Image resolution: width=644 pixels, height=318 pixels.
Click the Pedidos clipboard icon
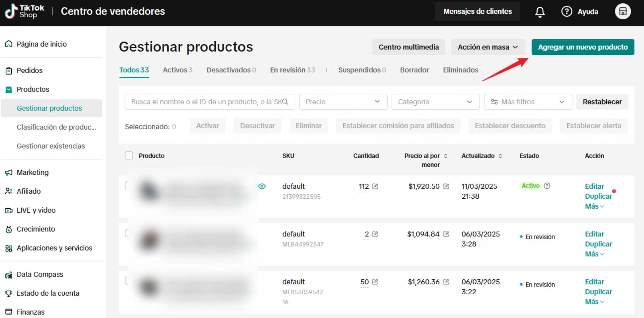9,70
